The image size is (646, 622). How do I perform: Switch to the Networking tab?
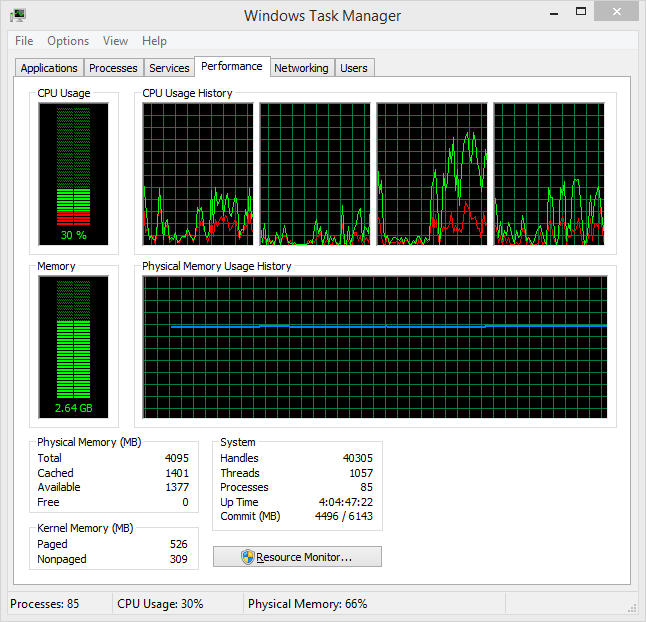(x=301, y=68)
